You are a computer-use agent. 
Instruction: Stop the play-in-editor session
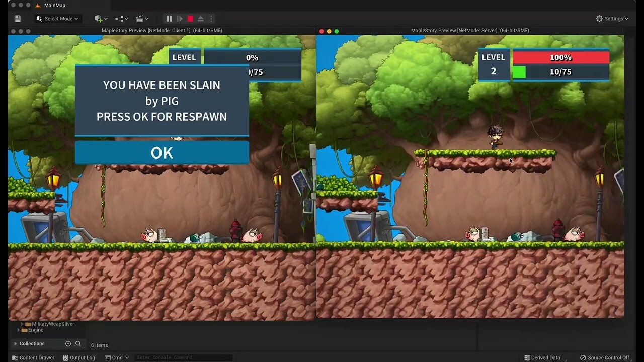tap(191, 19)
